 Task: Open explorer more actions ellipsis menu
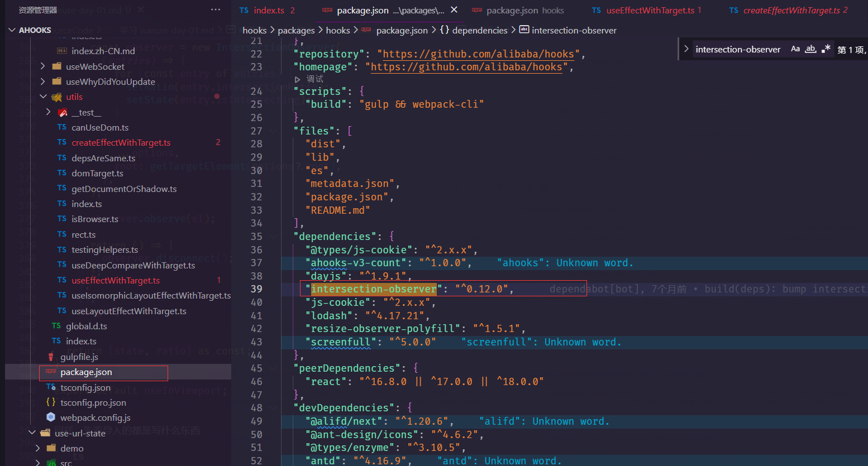point(216,10)
